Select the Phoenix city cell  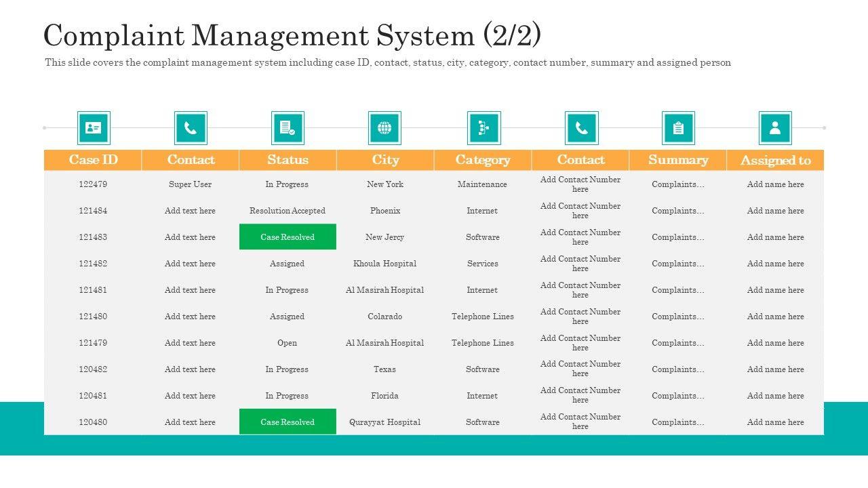pyautogui.click(x=385, y=211)
